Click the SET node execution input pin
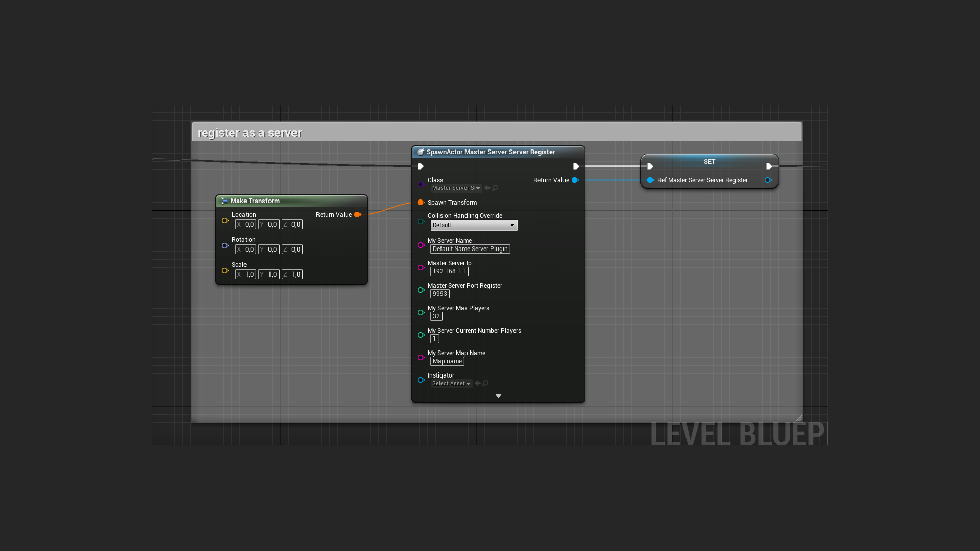Viewport: 980px width, 551px height. [648, 166]
